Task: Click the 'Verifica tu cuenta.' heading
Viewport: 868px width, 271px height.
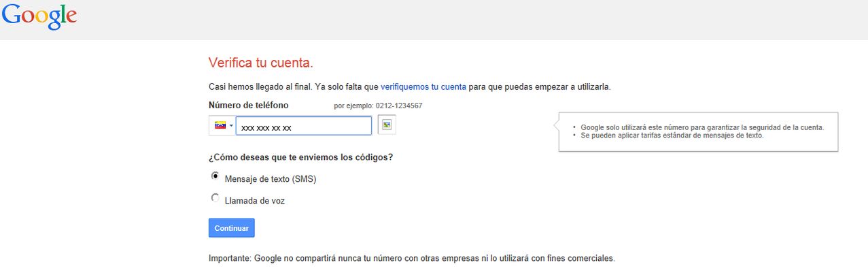Action: pos(261,63)
